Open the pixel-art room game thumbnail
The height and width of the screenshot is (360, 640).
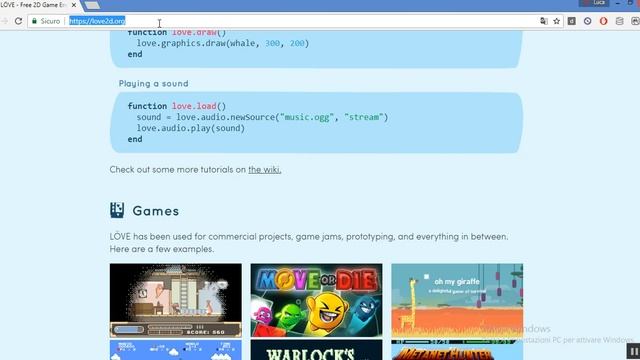click(x=176, y=300)
